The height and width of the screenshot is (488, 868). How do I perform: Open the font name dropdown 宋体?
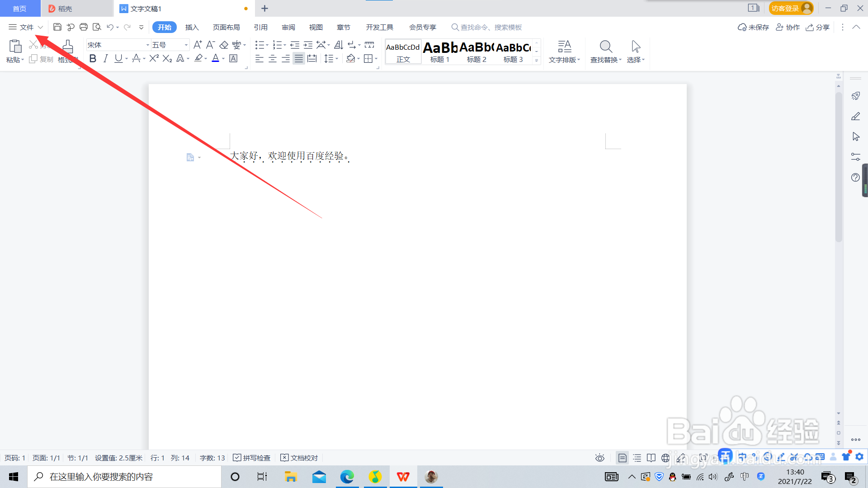[147, 45]
